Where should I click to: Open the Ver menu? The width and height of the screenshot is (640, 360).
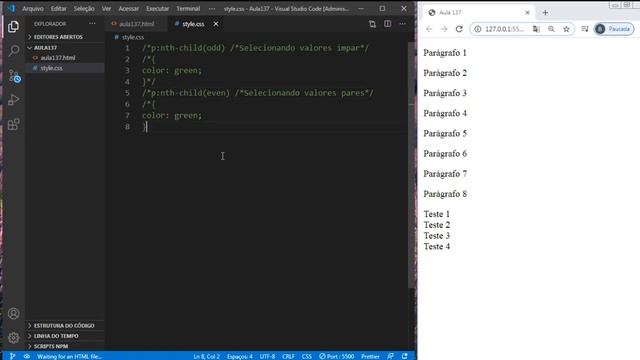[x=107, y=8]
